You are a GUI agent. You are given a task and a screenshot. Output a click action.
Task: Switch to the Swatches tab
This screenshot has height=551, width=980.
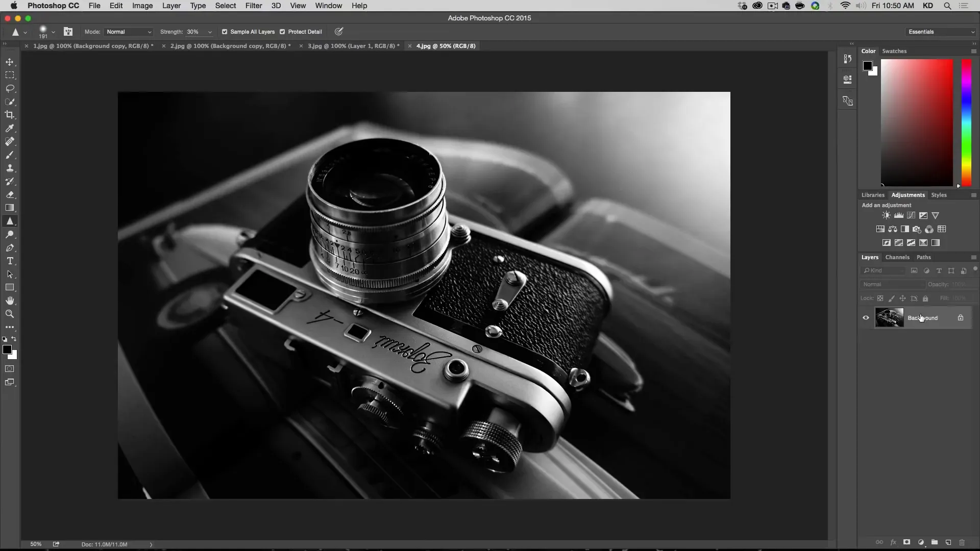894,51
